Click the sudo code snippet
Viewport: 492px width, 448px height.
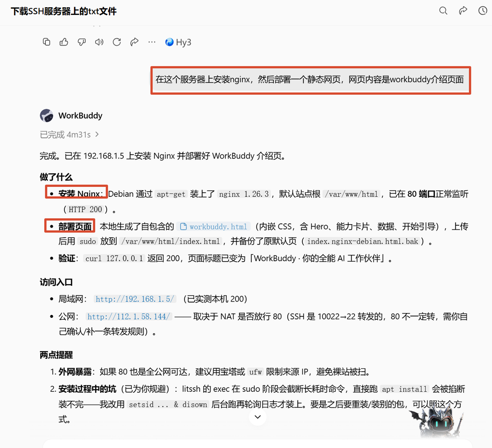click(87, 242)
